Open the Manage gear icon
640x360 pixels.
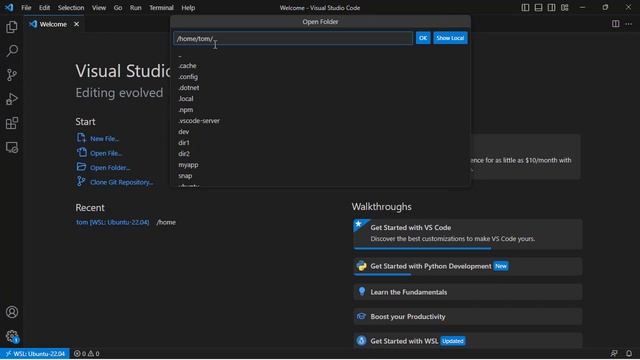12,336
